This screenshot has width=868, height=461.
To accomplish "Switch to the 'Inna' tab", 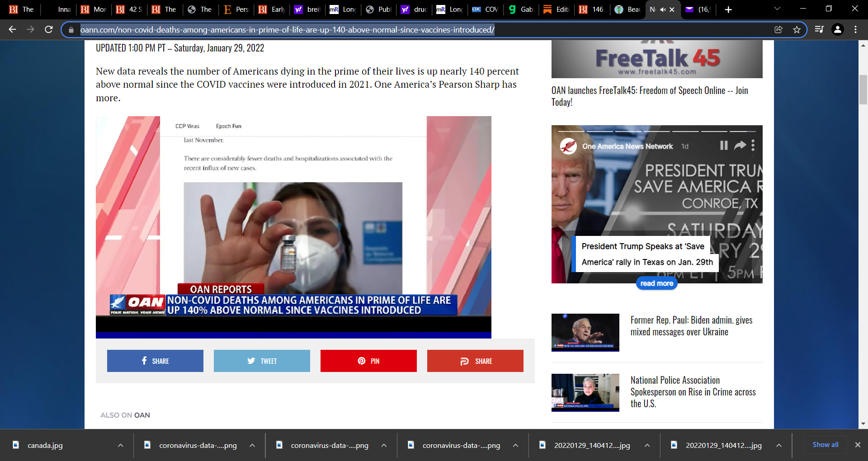I will pyautogui.click(x=58, y=9).
